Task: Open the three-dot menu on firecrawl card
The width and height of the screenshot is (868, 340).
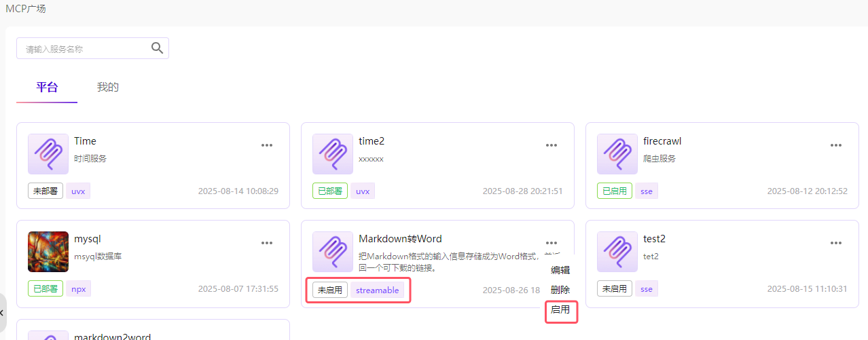Action: [836, 145]
